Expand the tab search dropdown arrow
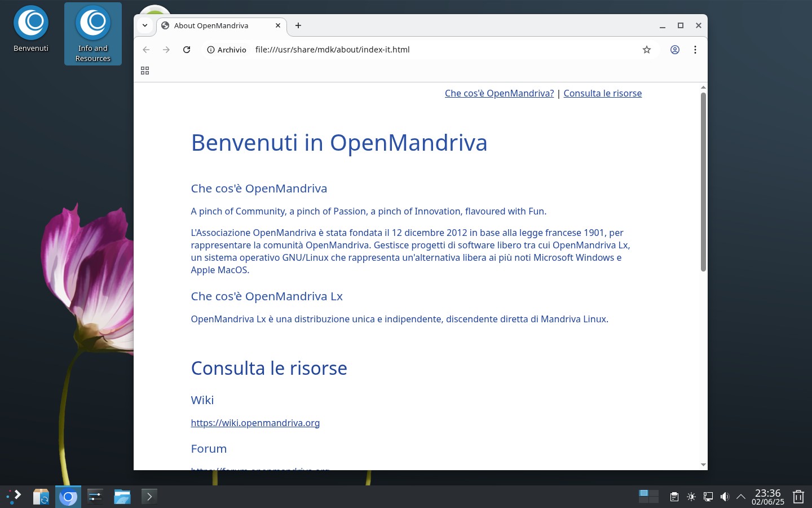The image size is (812, 508). (145, 25)
